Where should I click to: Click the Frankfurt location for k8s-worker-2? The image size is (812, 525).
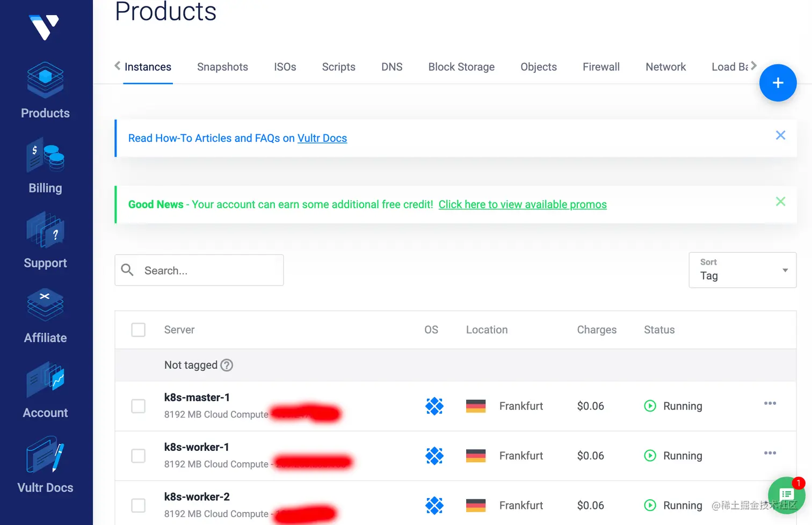[521, 505]
